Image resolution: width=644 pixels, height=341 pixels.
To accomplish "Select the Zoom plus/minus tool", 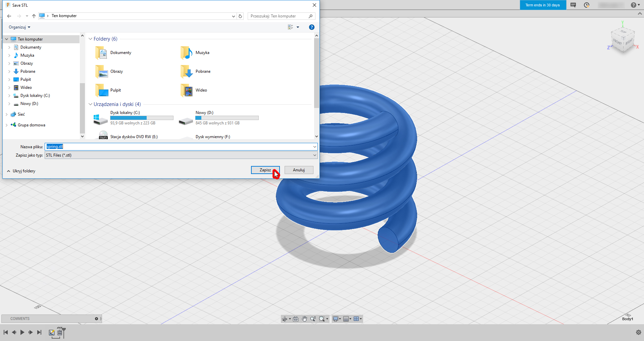I will [x=313, y=319].
